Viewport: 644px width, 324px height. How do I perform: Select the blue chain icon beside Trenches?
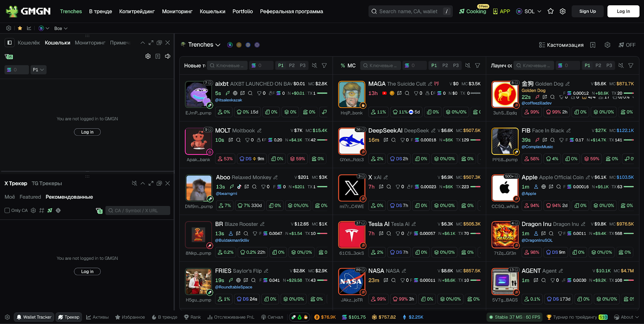(248, 45)
